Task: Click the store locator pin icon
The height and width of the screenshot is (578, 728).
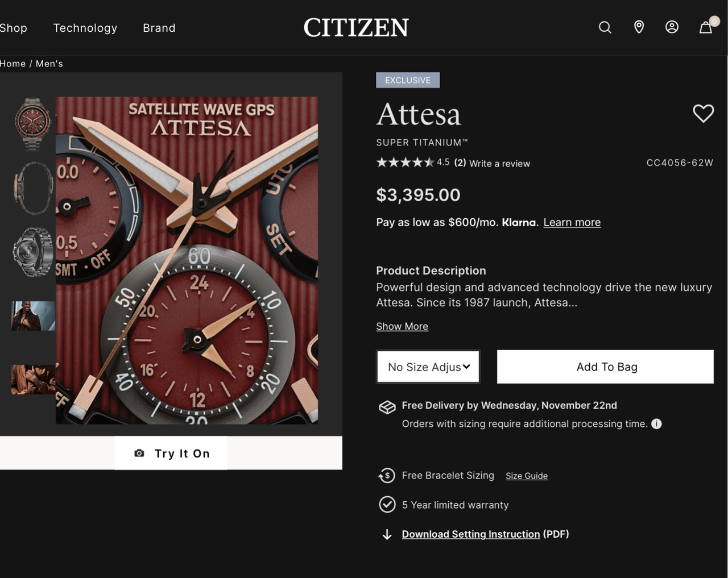Action: [639, 27]
